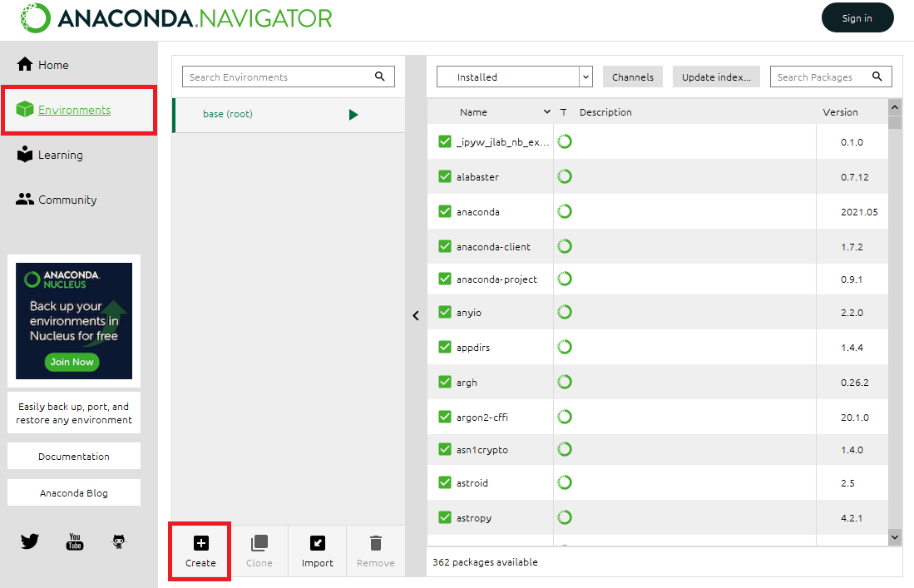Click the Channels button
This screenshot has width=914, height=588.
(632, 77)
